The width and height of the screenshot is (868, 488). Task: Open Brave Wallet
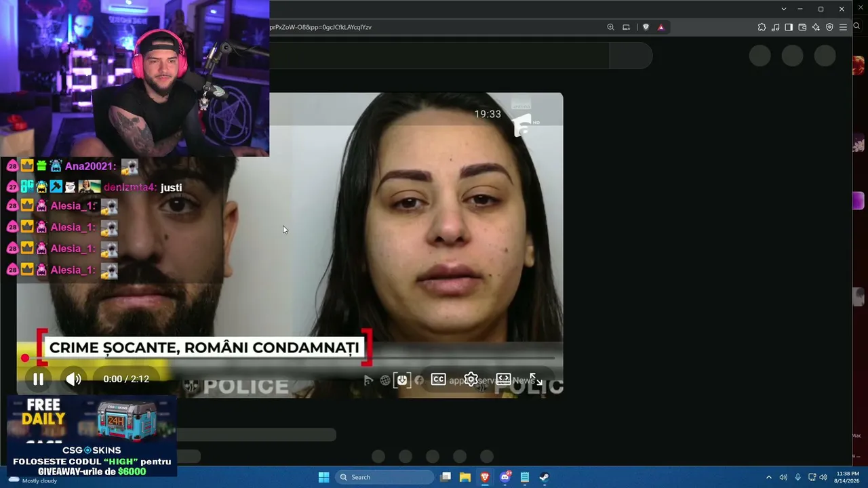pos(802,27)
